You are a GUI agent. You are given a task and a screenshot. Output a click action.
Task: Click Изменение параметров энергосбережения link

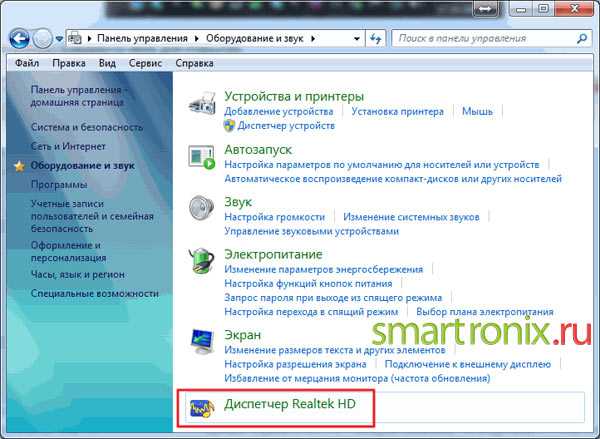click(x=324, y=269)
